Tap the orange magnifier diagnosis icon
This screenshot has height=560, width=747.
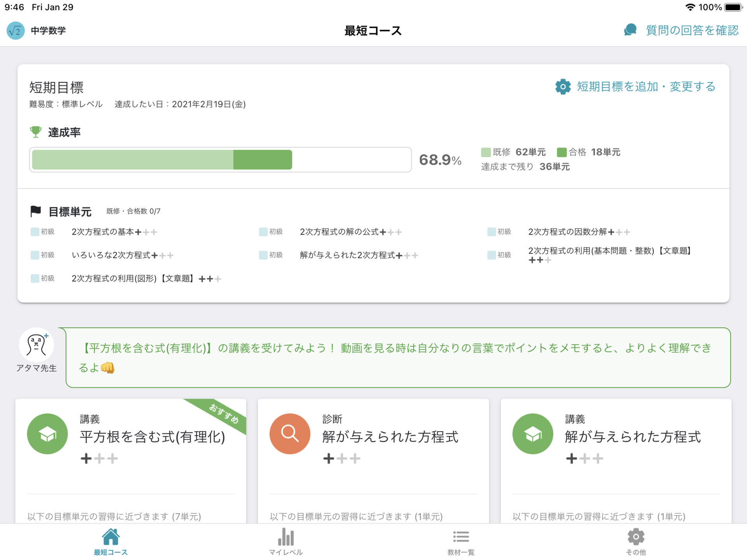(290, 434)
